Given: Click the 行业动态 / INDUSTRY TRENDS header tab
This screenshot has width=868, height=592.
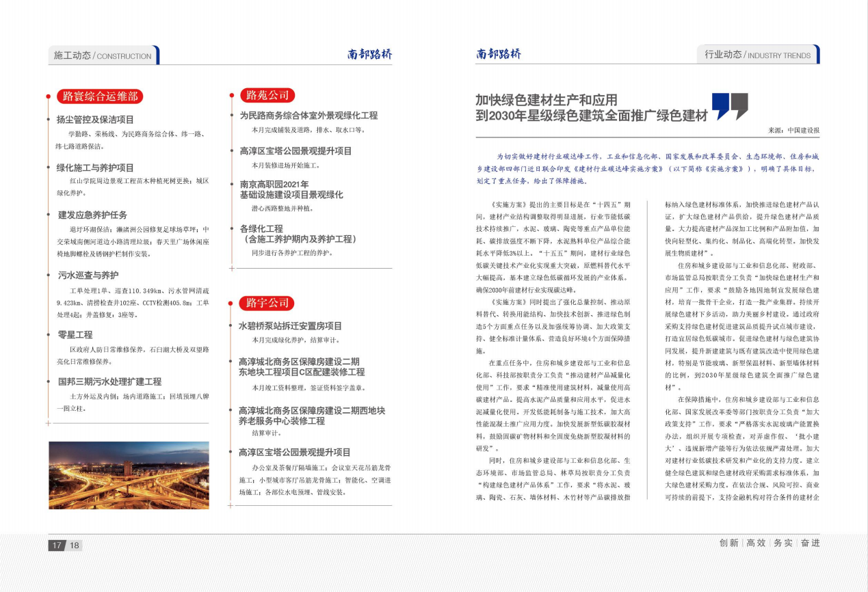Looking at the screenshot, I should pos(758,55).
